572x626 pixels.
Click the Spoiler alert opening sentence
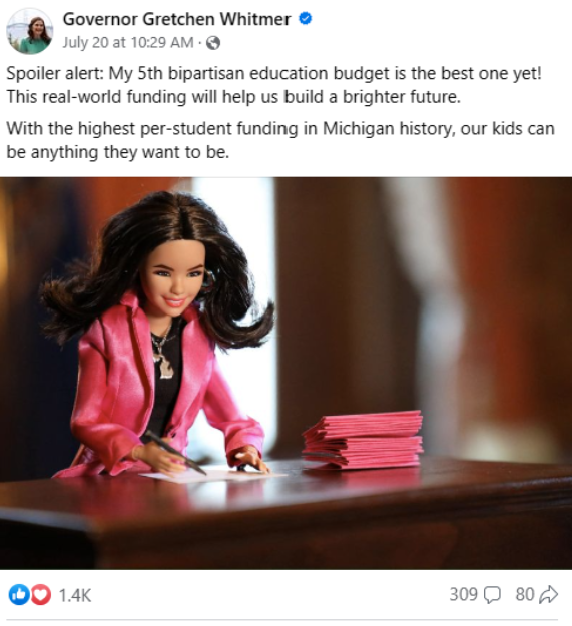coord(274,74)
